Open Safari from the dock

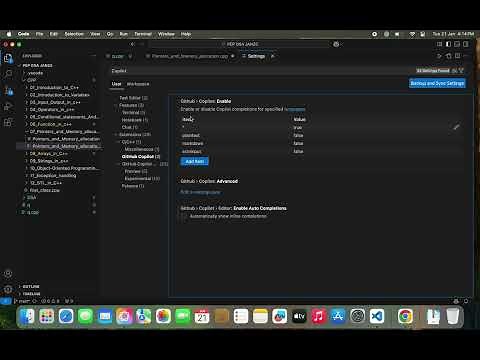[x=66, y=316]
